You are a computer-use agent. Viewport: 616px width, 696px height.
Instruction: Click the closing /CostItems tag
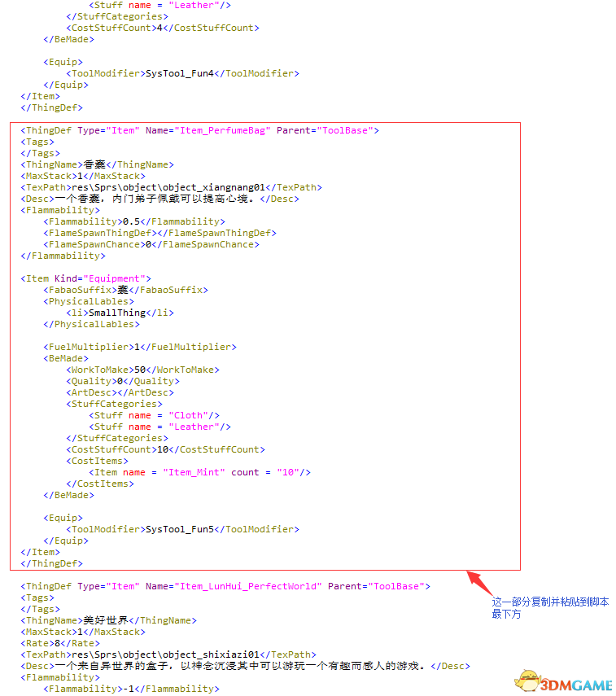point(100,484)
